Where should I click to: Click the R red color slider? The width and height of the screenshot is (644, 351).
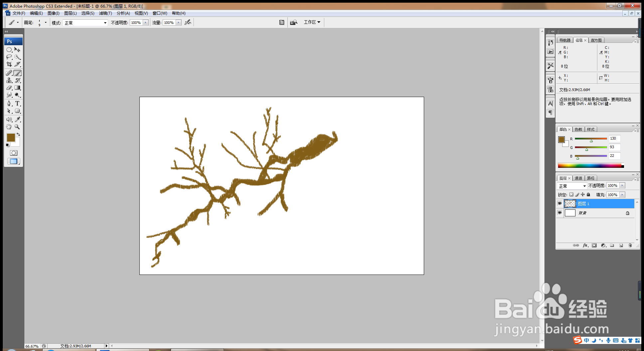591,139
